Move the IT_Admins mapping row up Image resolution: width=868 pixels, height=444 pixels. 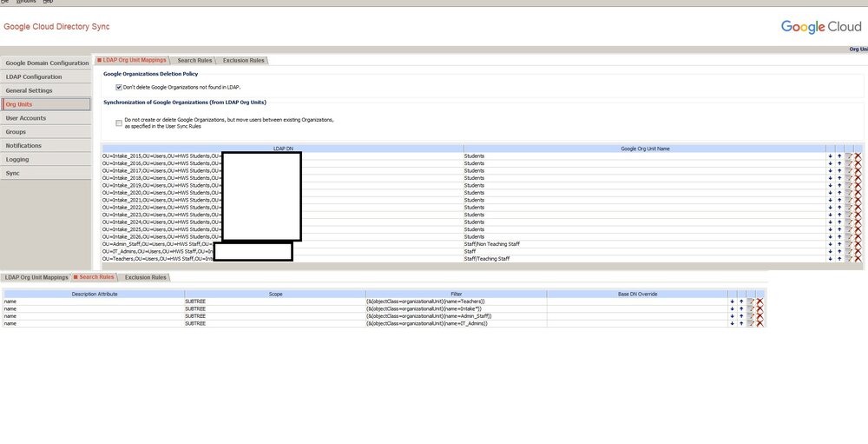point(839,252)
